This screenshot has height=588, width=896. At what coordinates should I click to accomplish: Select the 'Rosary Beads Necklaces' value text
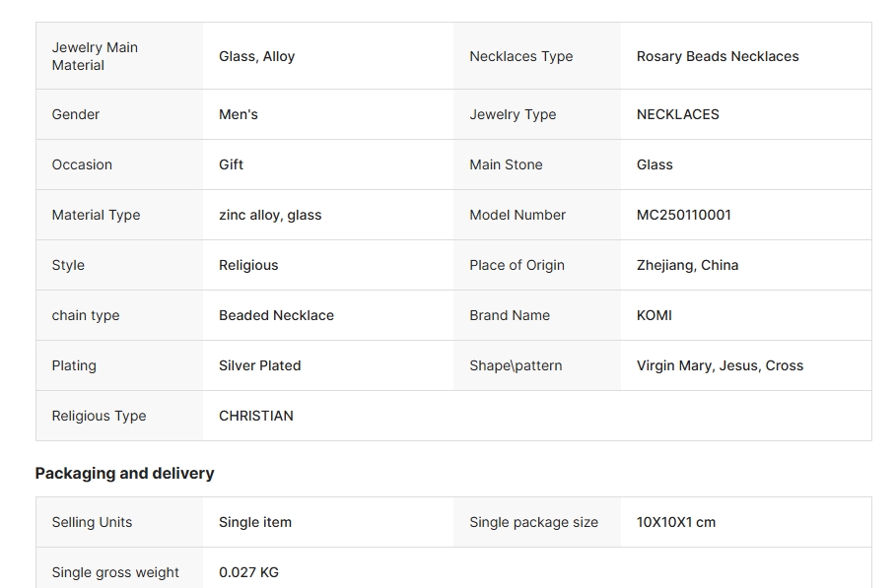click(x=717, y=56)
